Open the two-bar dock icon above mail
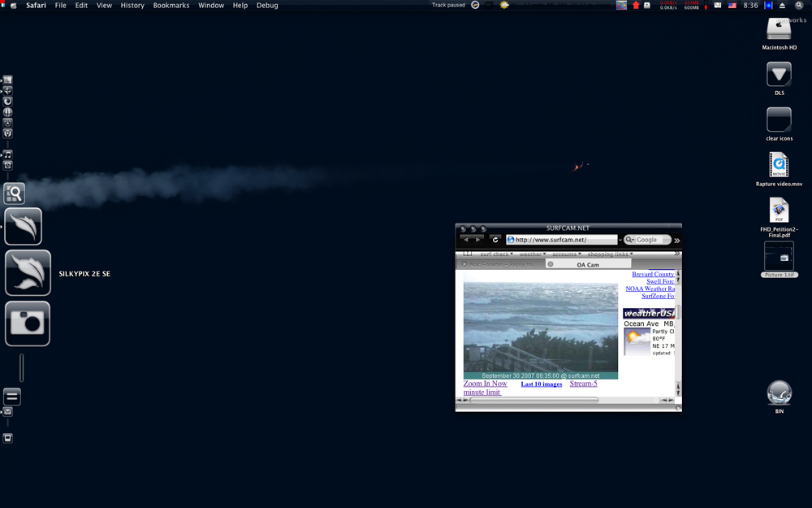812x508 pixels. [x=12, y=397]
